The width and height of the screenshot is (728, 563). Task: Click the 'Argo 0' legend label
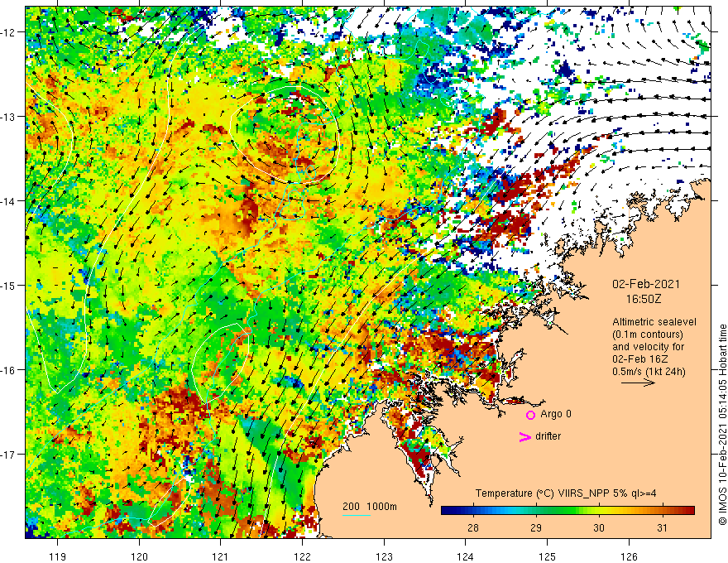click(x=556, y=414)
